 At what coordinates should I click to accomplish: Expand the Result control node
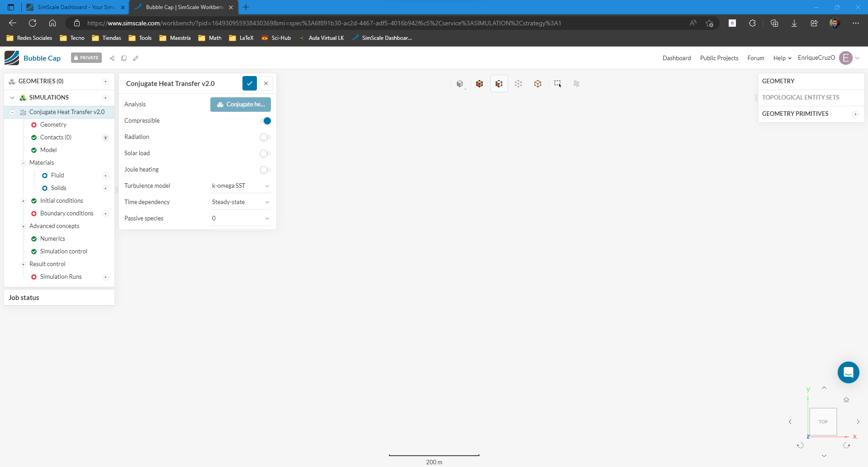23,264
